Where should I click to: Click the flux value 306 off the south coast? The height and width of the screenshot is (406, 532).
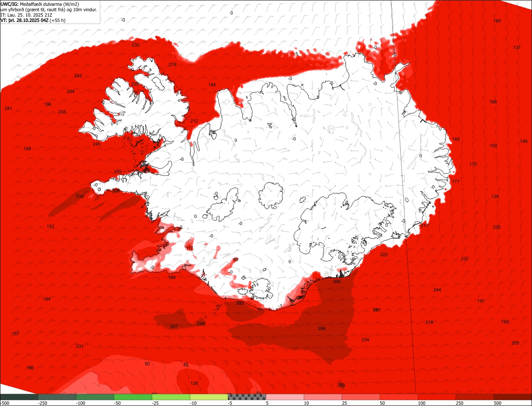(337, 281)
